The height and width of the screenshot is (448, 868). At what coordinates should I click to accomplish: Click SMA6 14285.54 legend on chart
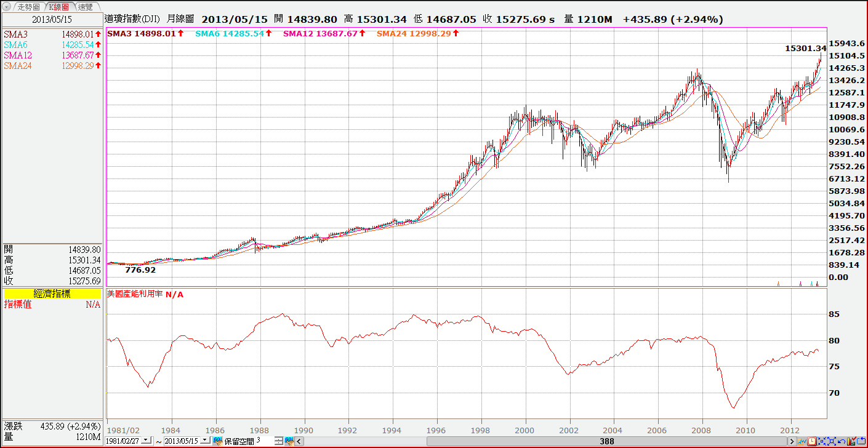pyautogui.click(x=233, y=33)
